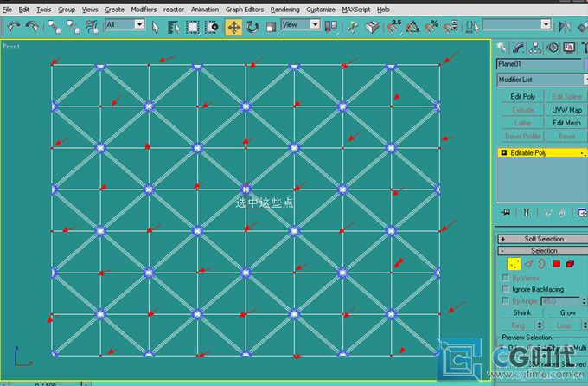Open the Select by Name tool
The height and width of the screenshot is (386, 588).
click(173, 27)
